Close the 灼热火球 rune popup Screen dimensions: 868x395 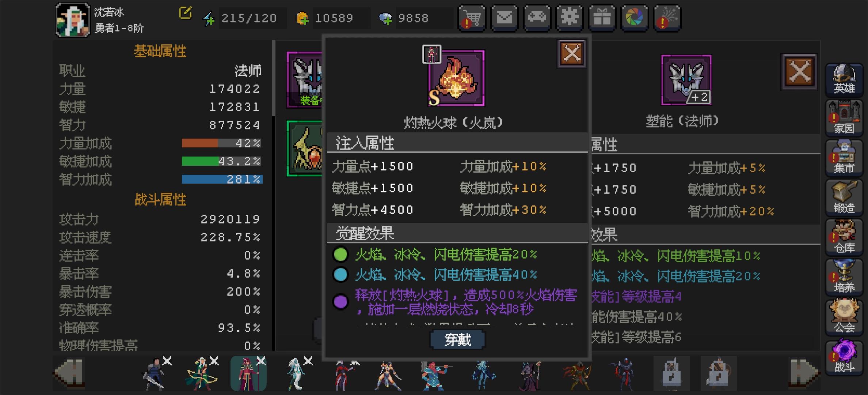[572, 54]
